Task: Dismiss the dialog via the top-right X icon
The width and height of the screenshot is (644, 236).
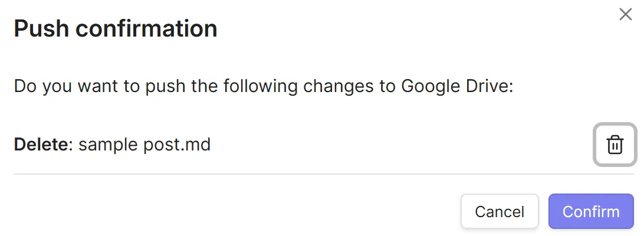Action: click(626, 15)
